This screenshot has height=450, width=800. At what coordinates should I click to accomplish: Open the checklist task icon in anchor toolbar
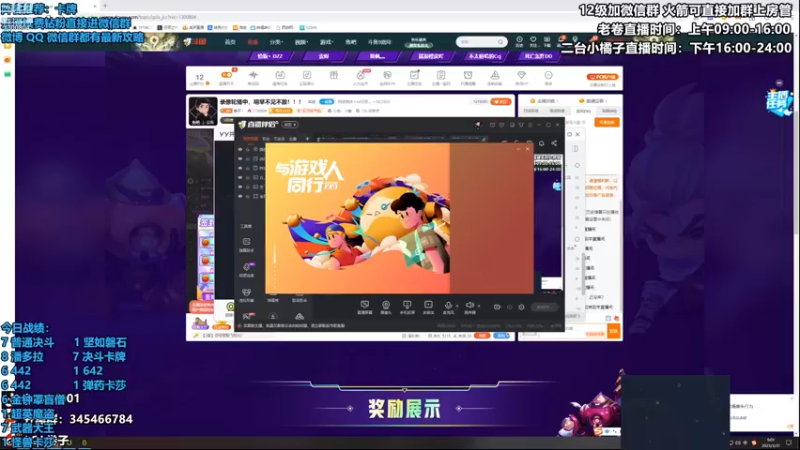[x=414, y=76]
